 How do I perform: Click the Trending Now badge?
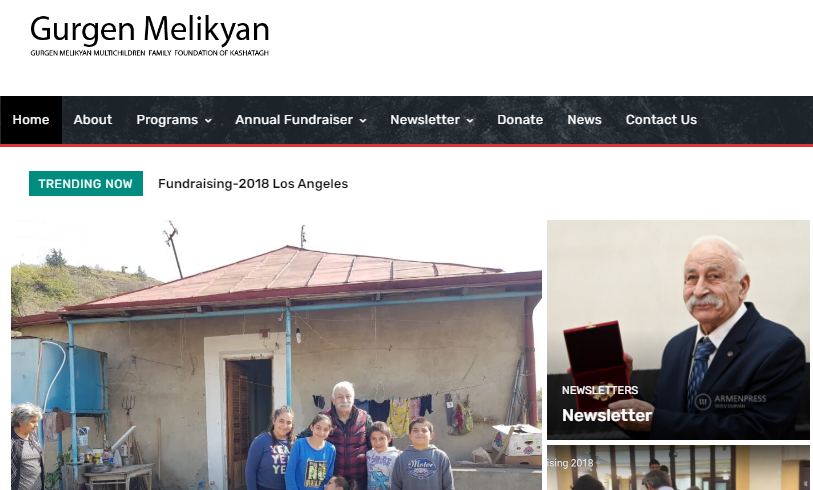click(86, 184)
